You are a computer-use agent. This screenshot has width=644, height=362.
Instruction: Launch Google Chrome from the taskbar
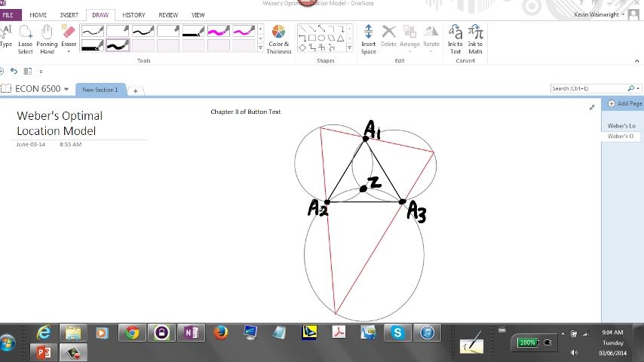point(132,333)
